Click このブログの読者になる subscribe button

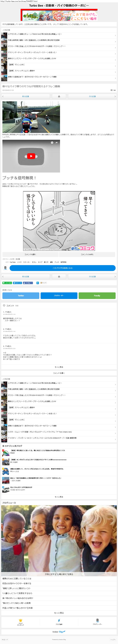pyautogui.click(x=63, y=268)
